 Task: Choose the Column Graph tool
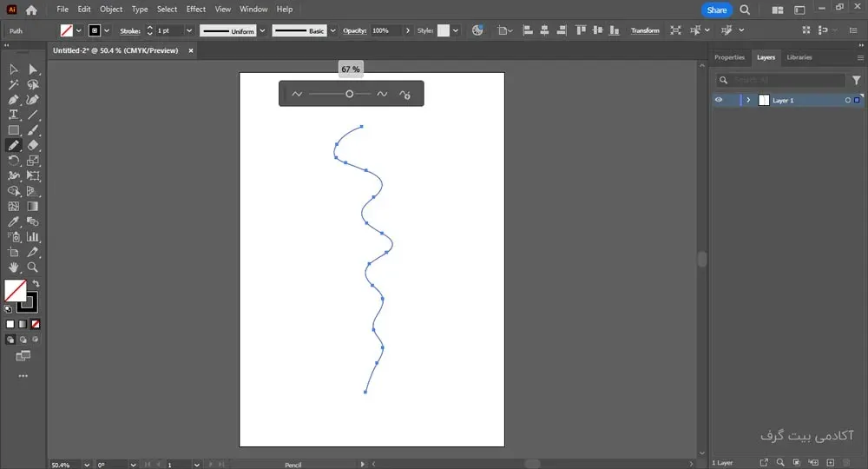coord(33,237)
